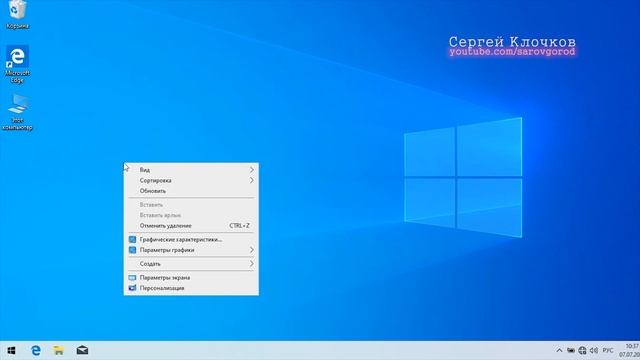Click the Вид submenu arrow
This screenshot has height=360, width=640.
[252, 169]
